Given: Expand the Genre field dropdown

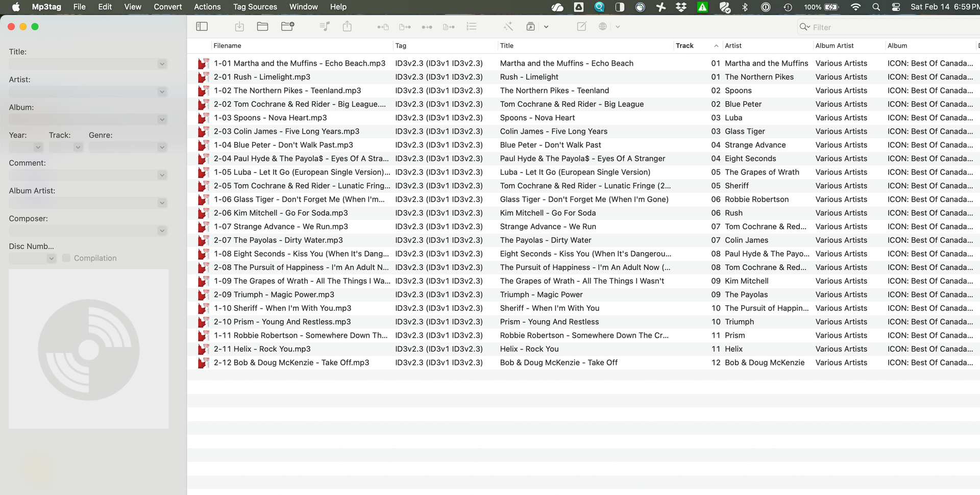Looking at the screenshot, I should [x=162, y=147].
